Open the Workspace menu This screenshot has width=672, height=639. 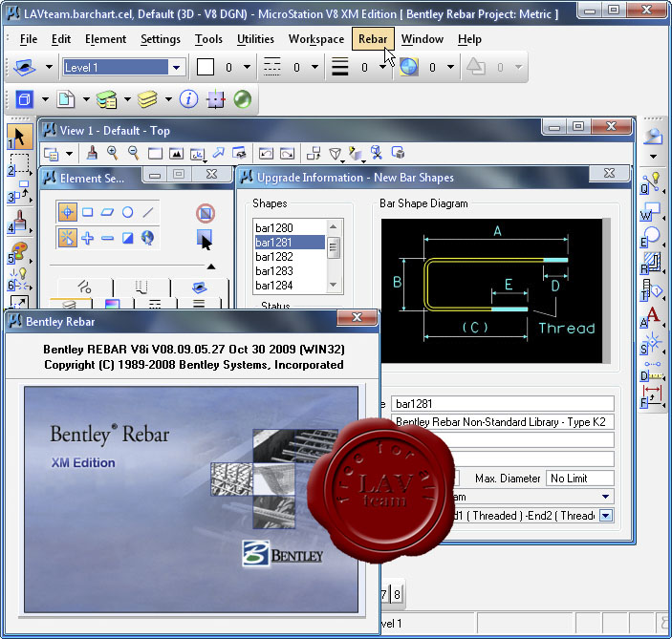point(316,39)
